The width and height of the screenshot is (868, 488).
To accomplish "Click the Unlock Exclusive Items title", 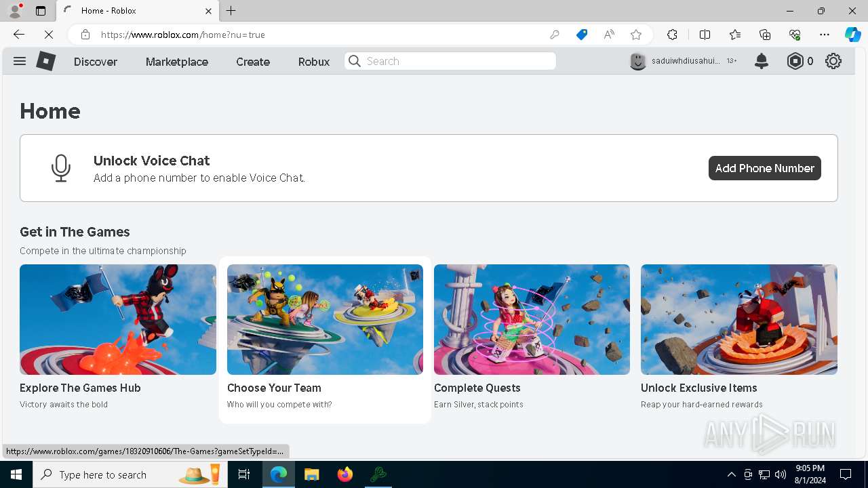I will 699,388.
